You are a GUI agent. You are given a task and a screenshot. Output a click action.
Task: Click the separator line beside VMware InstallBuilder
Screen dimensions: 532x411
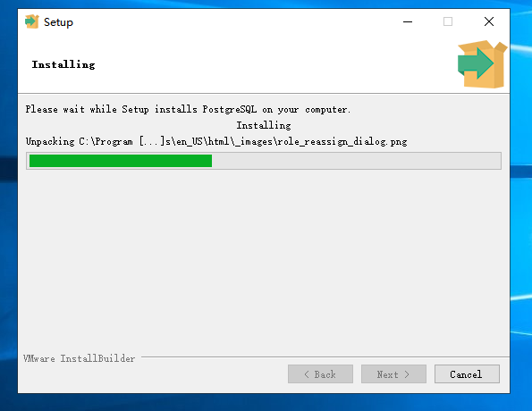click(325, 356)
